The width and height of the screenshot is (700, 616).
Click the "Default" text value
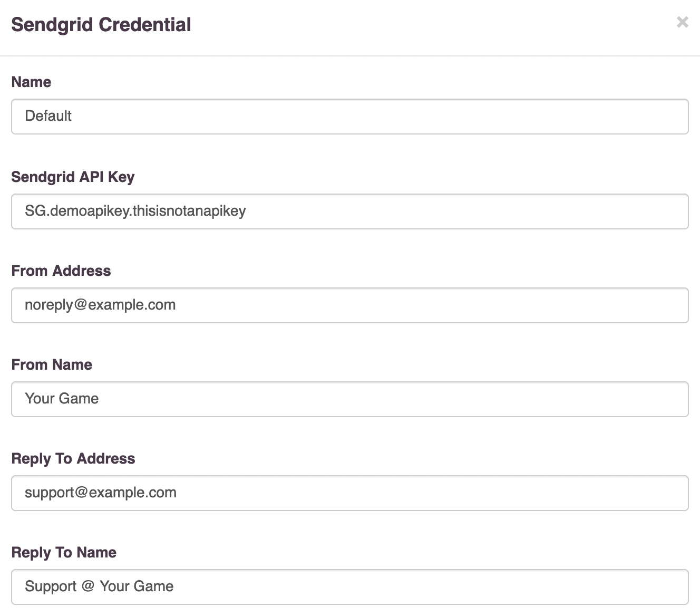pyautogui.click(x=48, y=116)
